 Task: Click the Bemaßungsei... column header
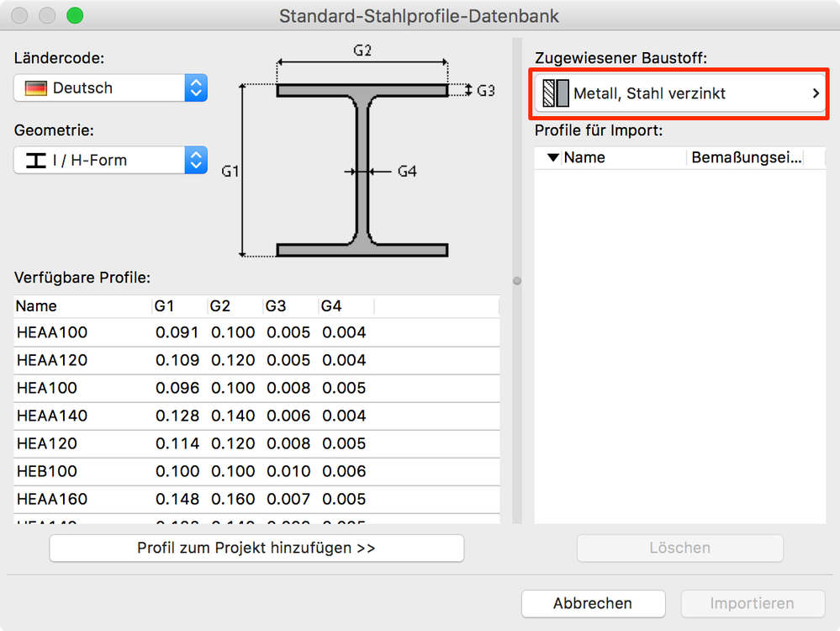click(747, 157)
